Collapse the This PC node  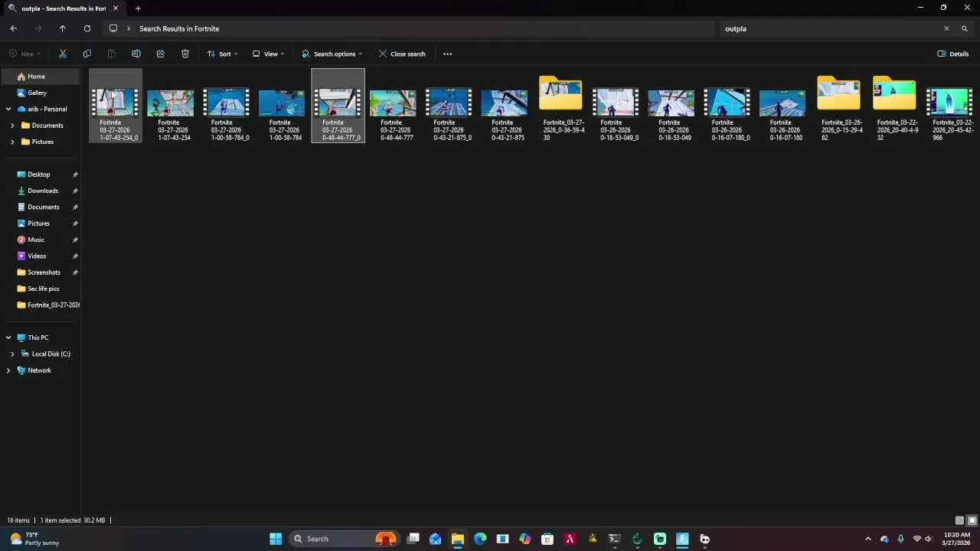coord(8,337)
